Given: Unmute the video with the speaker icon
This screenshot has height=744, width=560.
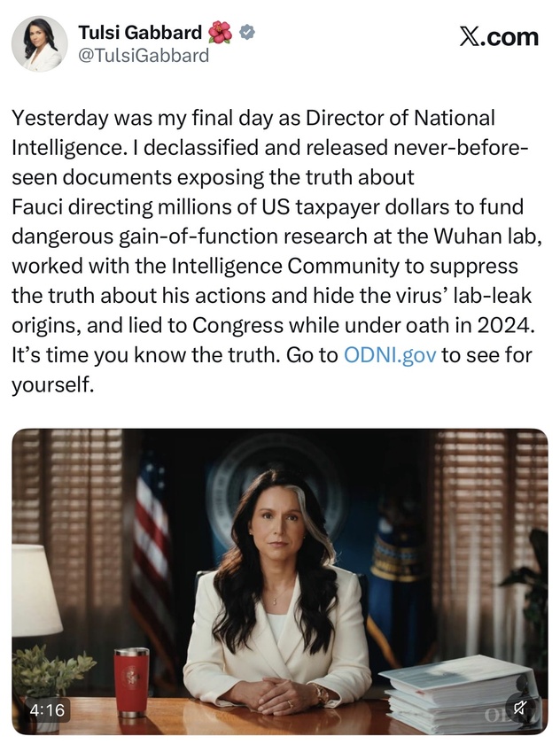Looking at the screenshot, I should click(x=519, y=709).
